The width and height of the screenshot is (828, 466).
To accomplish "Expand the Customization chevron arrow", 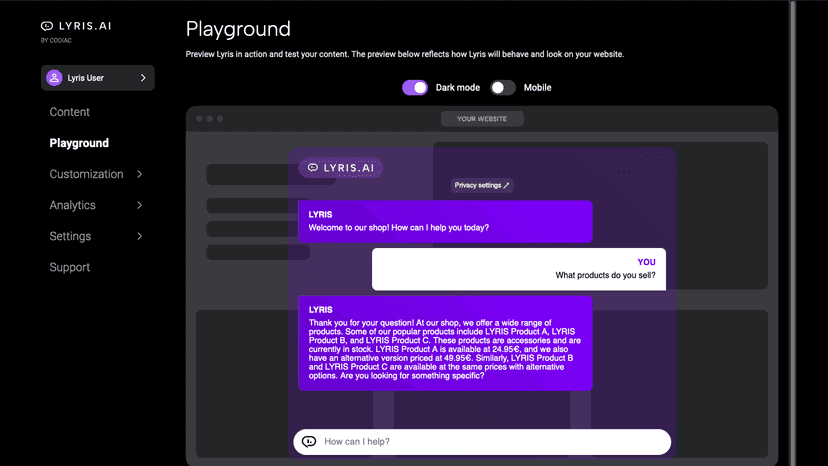I will pyautogui.click(x=139, y=174).
